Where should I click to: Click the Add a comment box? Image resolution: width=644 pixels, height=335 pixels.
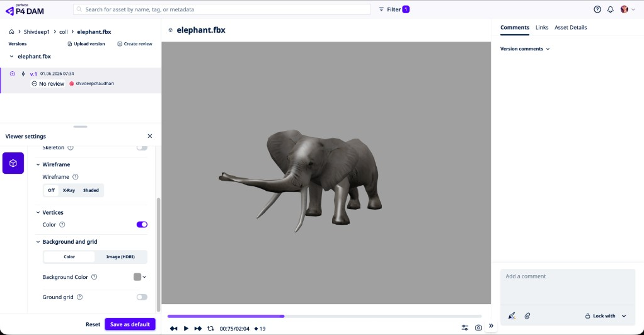click(568, 287)
